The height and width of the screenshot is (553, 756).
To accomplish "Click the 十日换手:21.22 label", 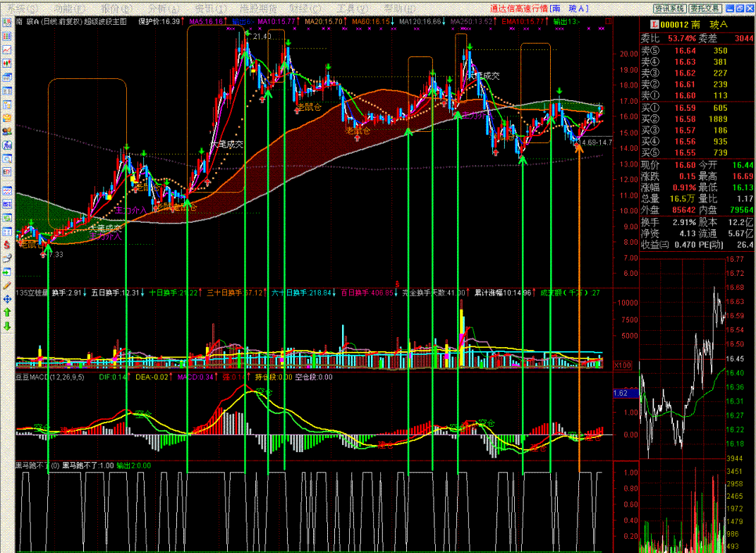I will click(x=173, y=293).
